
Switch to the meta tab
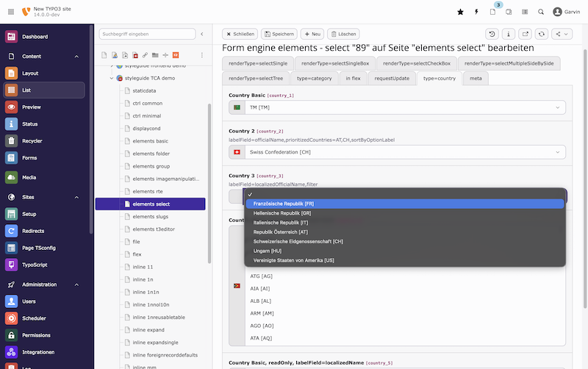click(x=476, y=78)
